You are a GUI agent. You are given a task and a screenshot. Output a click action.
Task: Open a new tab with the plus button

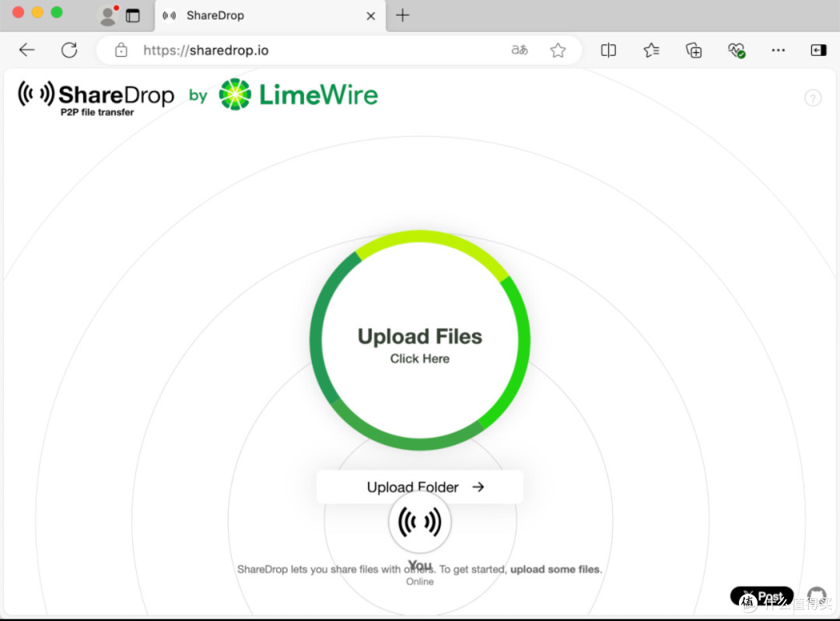[402, 16]
